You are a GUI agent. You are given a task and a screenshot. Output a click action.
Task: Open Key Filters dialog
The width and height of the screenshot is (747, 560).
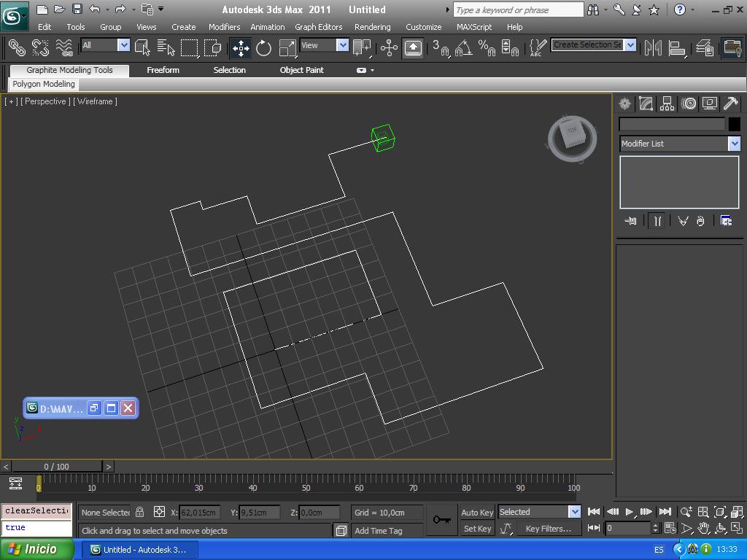pos(549,529)
